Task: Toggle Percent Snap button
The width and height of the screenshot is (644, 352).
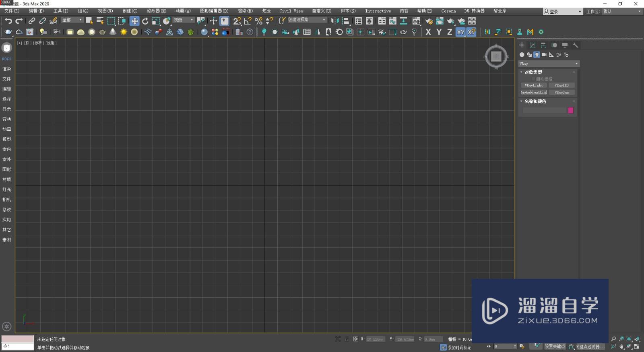Action: click(x=259, y=21)
